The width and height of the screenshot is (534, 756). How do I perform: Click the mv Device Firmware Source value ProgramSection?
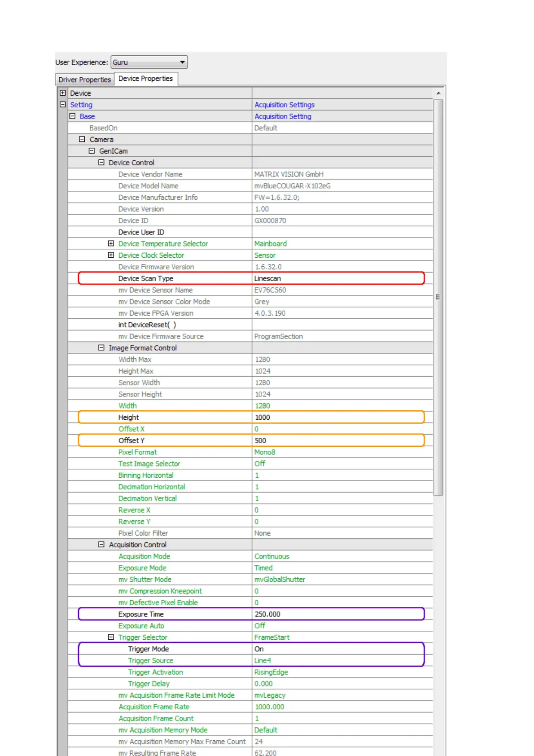(x=279, y=336)
